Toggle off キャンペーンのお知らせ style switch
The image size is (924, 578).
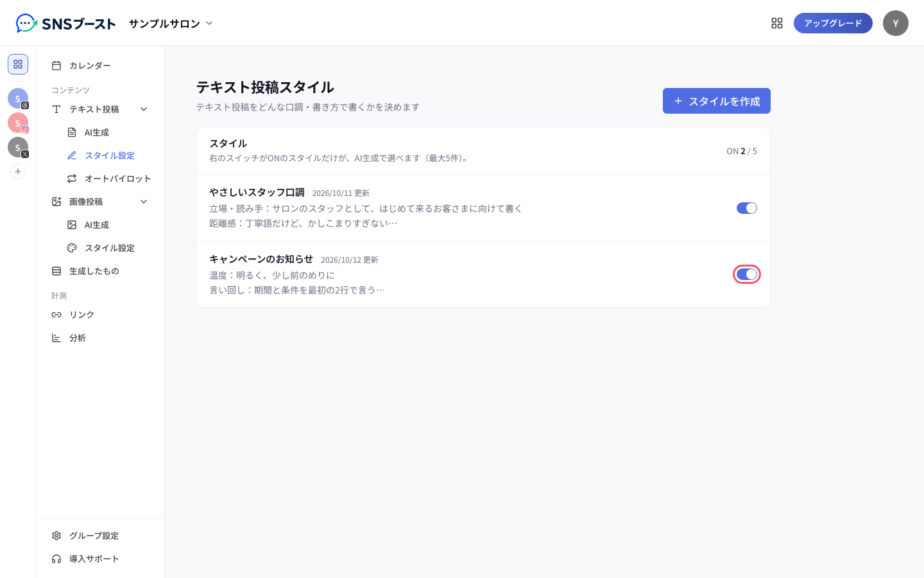[747, 274]
